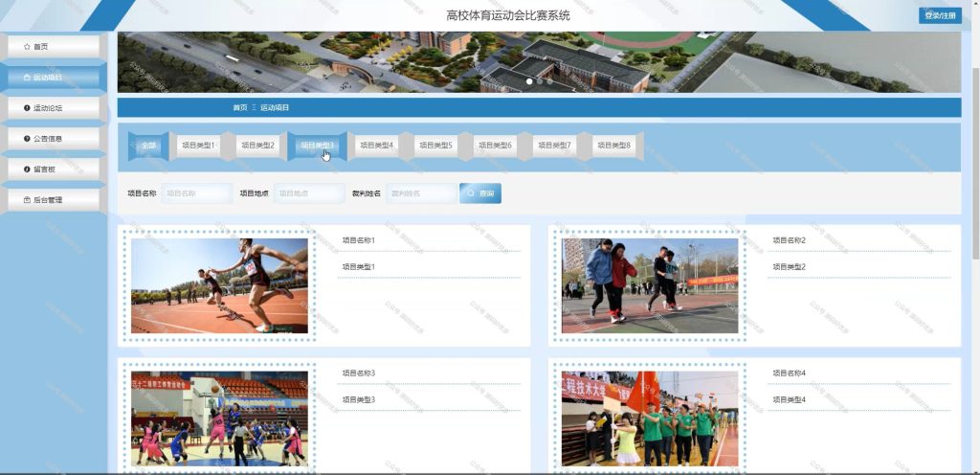Click the 公告信息 question mark icon
This screenshot has width=980, height=475.
[27, 139]
